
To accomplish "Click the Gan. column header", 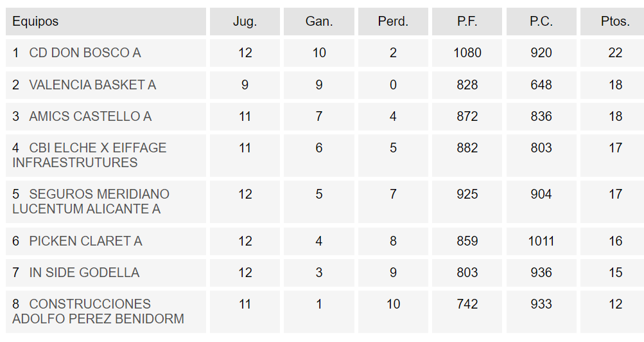I will coord(319,21).
